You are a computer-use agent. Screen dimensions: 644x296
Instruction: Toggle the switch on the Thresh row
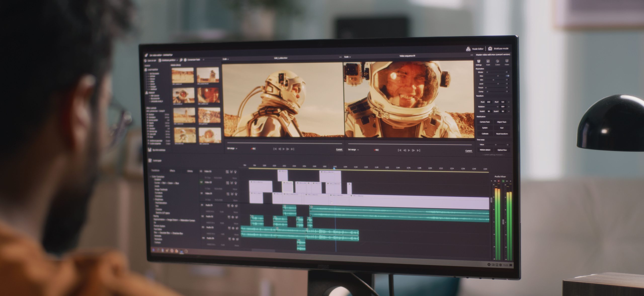[x=507, y=88]
